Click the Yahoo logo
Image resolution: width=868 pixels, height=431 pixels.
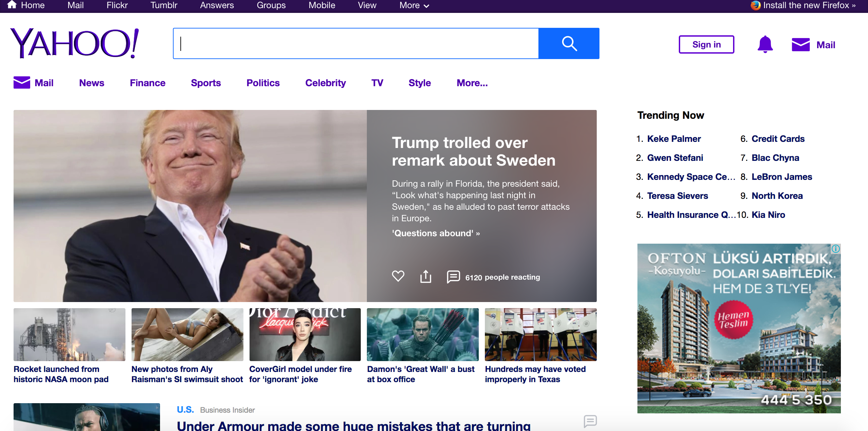(75, 43)
